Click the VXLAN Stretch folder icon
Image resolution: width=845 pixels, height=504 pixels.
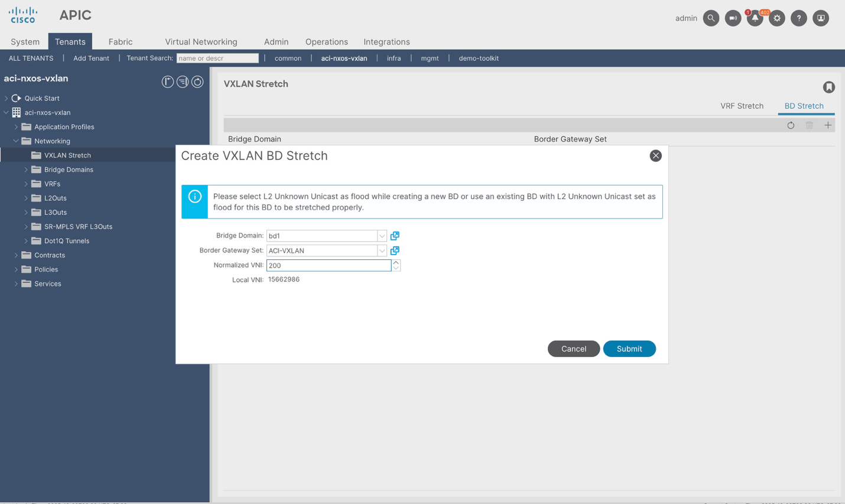(36, 155)
